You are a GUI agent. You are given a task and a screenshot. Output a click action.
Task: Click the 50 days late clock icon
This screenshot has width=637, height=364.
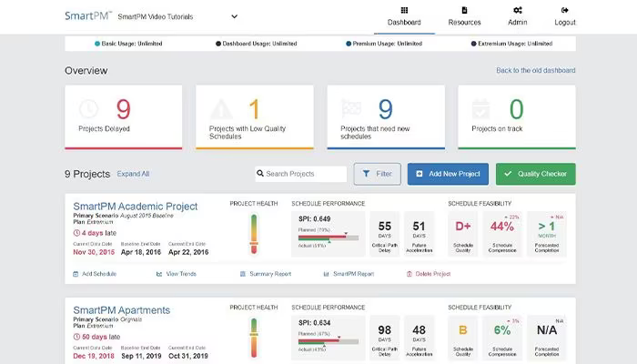tap(76, 337)
